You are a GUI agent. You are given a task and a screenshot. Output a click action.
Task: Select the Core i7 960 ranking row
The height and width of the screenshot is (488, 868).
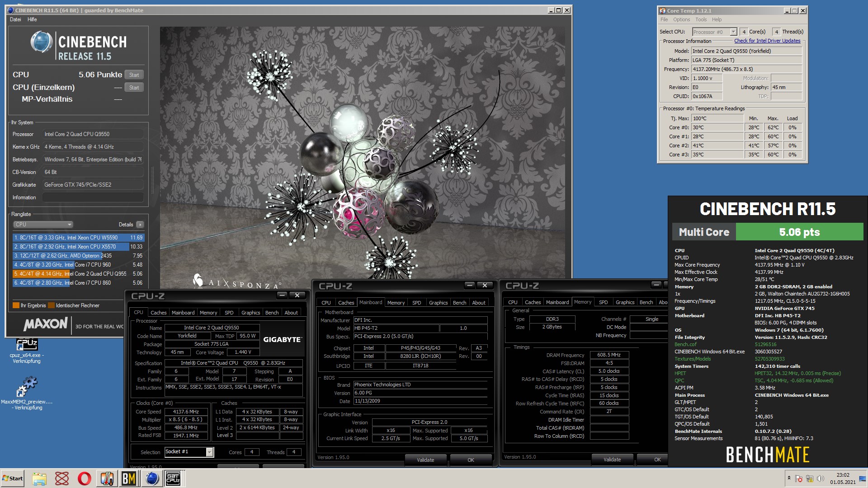point(78,265)
